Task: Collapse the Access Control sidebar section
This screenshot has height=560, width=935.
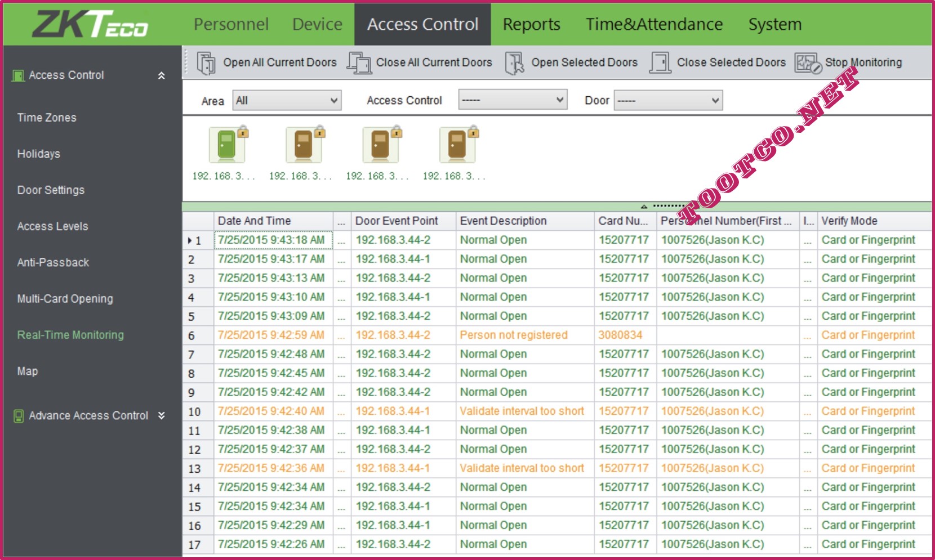Action: tap(162, 75)
